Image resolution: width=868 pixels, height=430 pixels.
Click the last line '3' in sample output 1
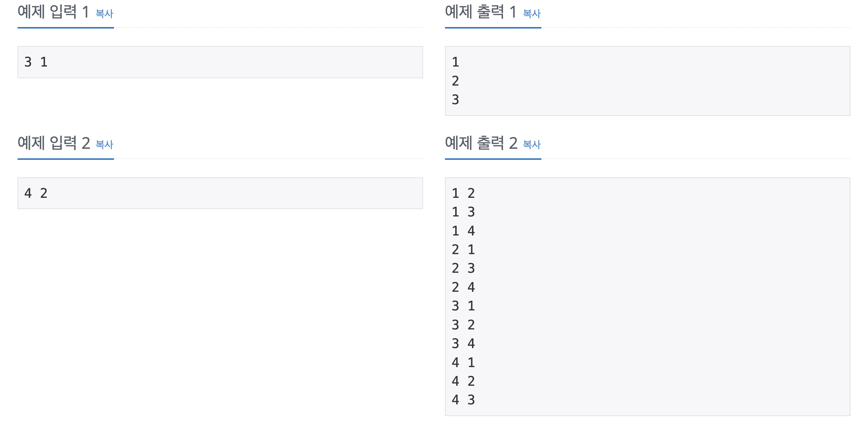[455, 100]
